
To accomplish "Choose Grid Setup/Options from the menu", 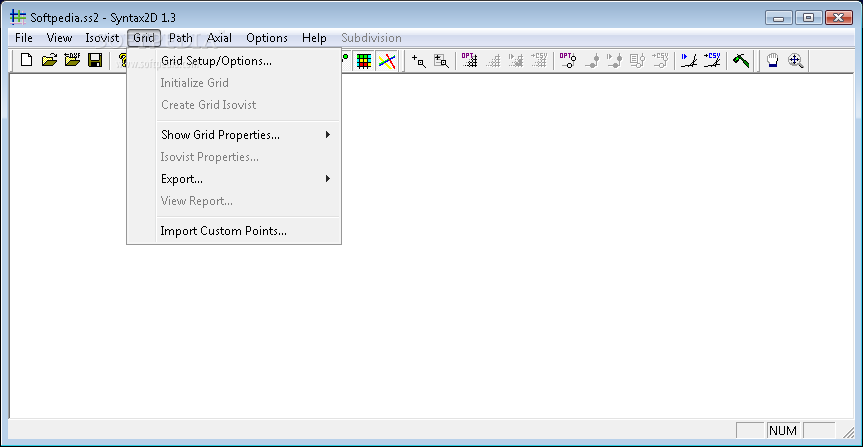I will 234,61.
